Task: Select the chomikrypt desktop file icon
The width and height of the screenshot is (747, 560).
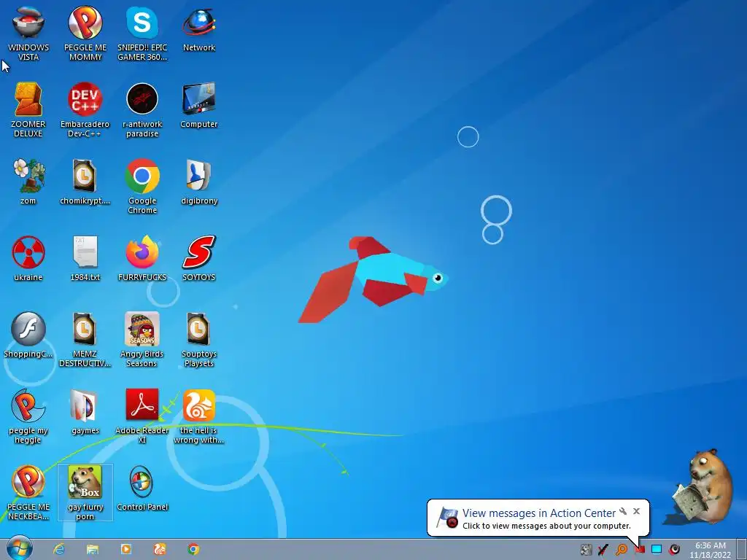Action: [x=85, y=182]
